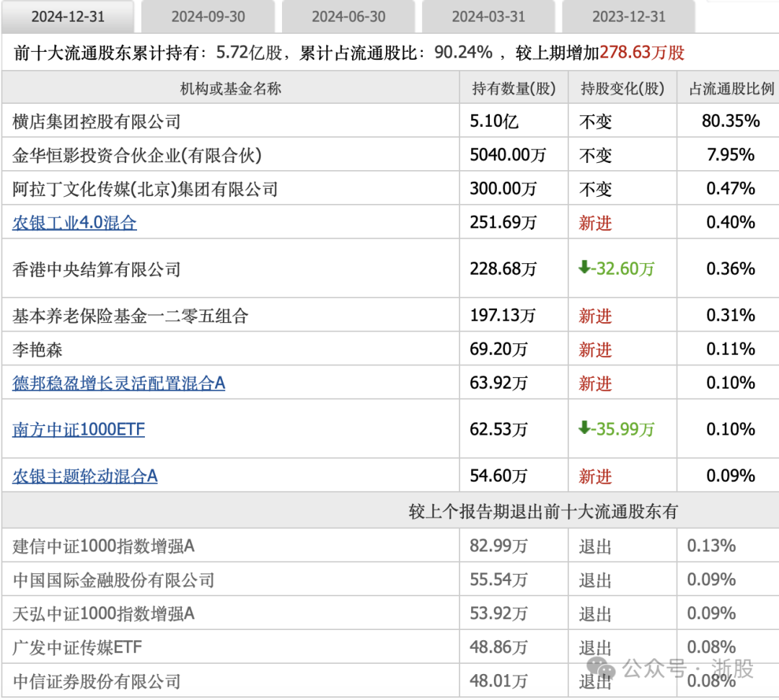Click the 5040.00万 holding value
This screenshot has height=700, width=779.
pyautogui.click(x=508, y=156)
